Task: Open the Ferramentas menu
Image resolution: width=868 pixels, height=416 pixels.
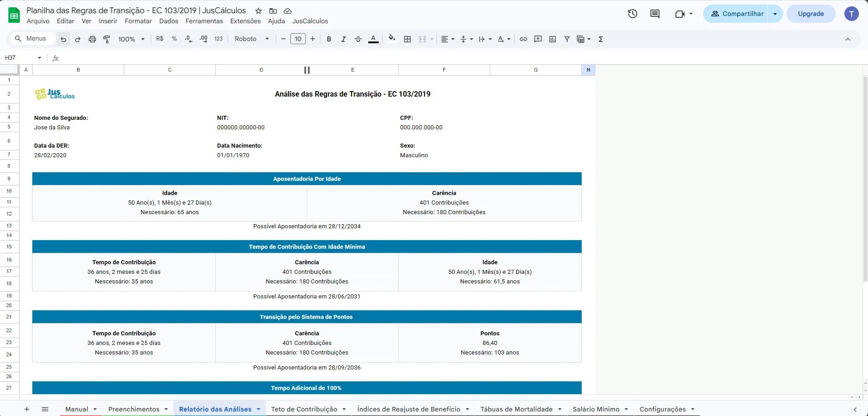Action: click(x=204, y=21)
